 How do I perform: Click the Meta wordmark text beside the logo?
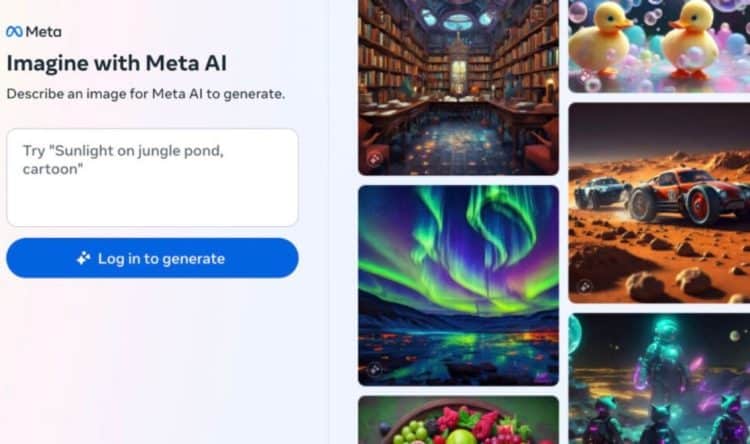(44, 32)
